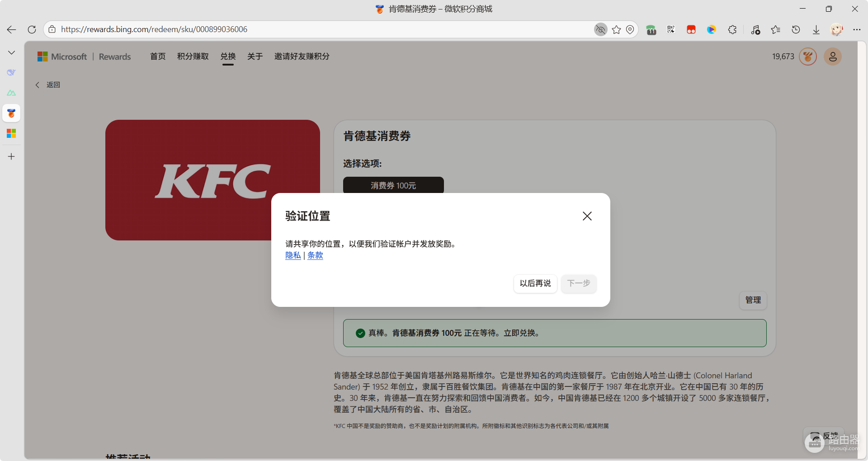The width and height of the screenshot is (868, 461).
Task: Open the Downloads arrow icon
Action: (x=816, y=29)
